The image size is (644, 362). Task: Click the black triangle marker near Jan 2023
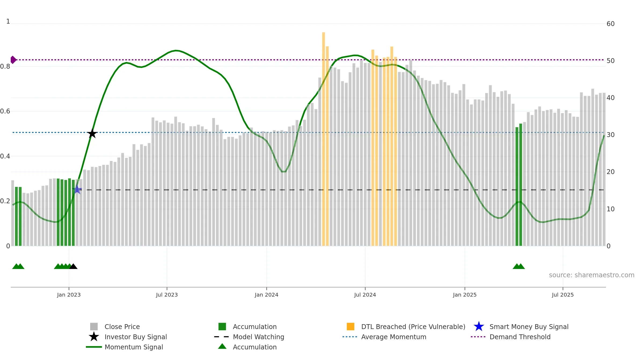(x=73, y=266)
